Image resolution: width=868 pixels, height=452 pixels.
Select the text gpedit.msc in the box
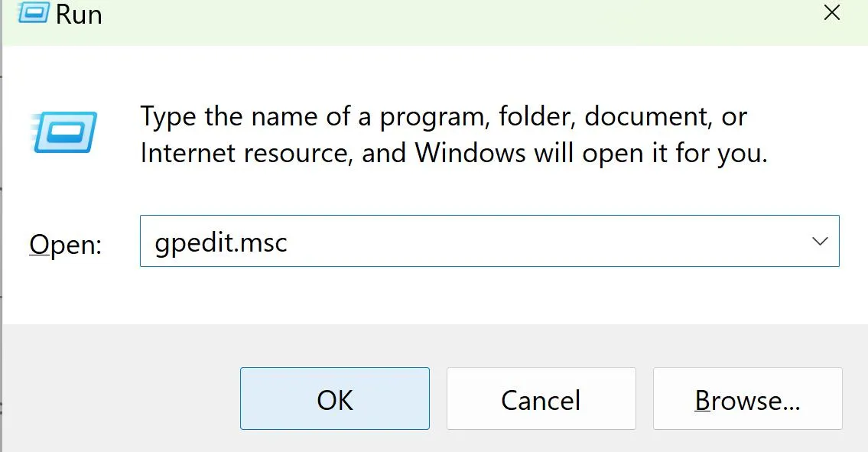pyautogui.click(x=219, y=241)
